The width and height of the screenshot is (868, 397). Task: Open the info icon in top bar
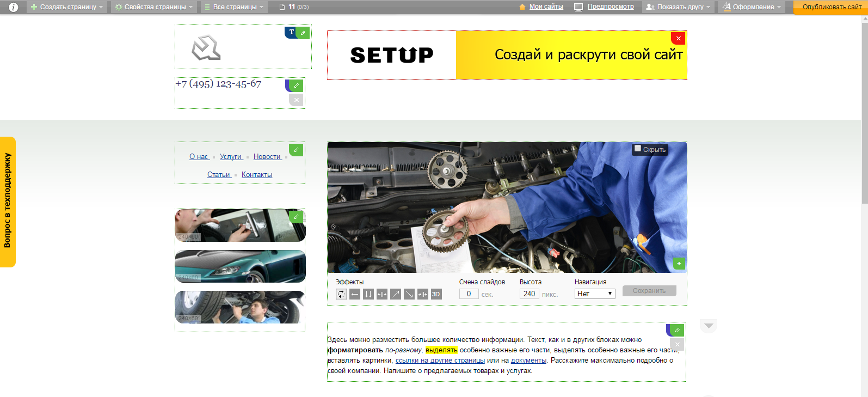(x=14, y=7)
